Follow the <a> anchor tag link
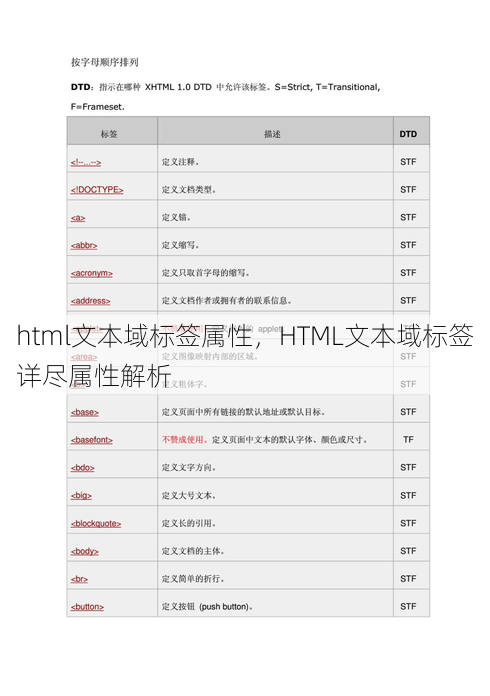The image size is (490, 696). coord(78,218)
